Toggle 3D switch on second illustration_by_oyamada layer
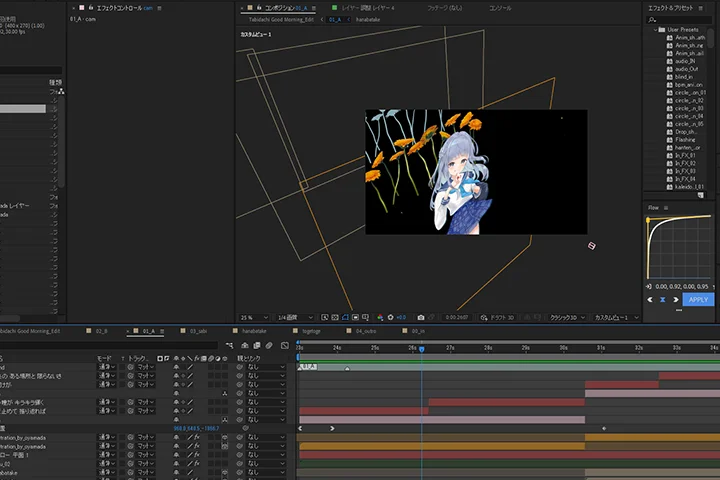This screenshot has width=720, height=480. (x=225, y=446)
